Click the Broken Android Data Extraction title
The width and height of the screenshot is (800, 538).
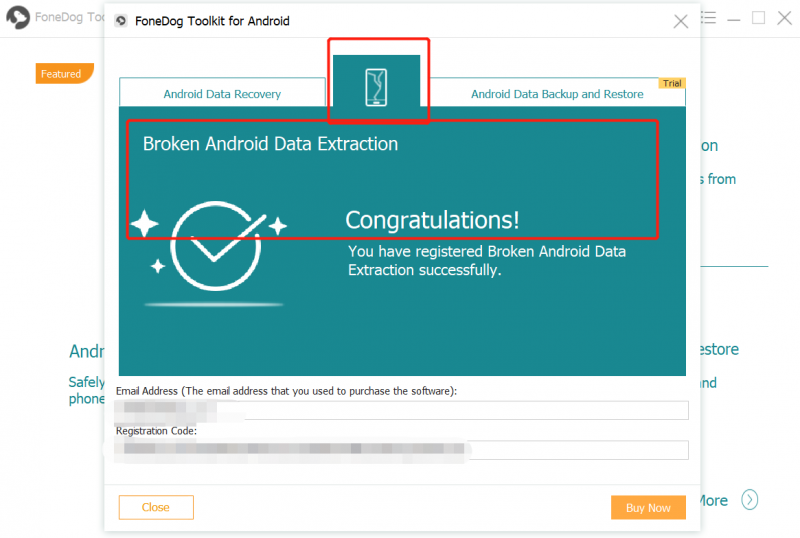click(270, 144)
